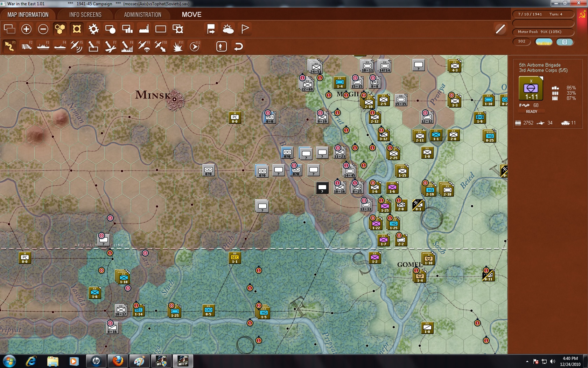Click the 1-11 airborne counter in unit panel
Screen dimensions: 588x368
(x=531, y=88)
